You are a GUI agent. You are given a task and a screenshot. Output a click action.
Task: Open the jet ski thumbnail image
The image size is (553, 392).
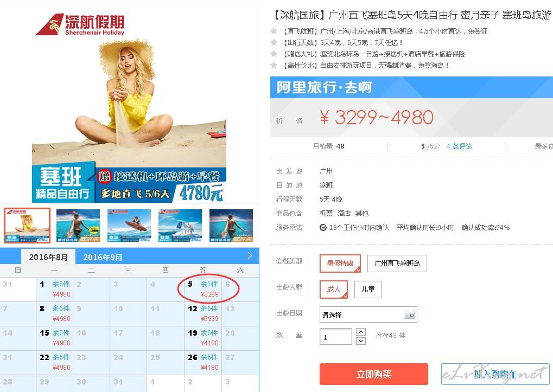(x=129, y=225)
